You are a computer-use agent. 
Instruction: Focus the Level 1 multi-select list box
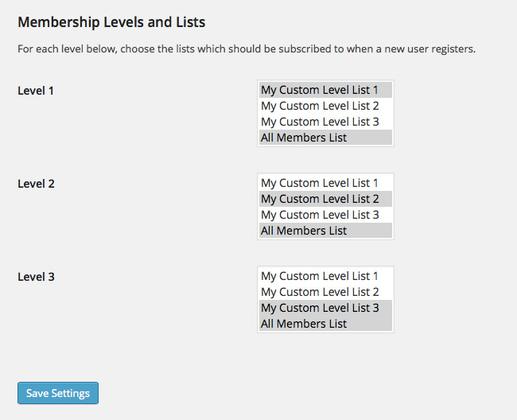[x=325, y=114]
